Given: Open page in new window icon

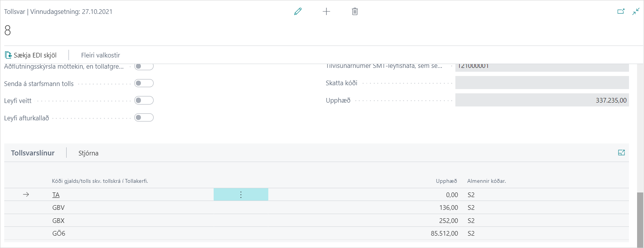Looking at the screenshot, I should 621,12.
